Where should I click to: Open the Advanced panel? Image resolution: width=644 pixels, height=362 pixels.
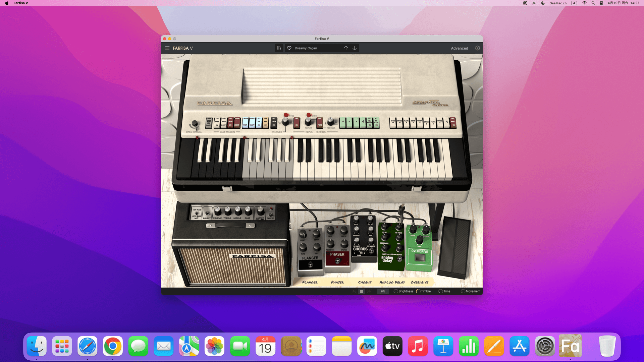(x=459, y=48)
